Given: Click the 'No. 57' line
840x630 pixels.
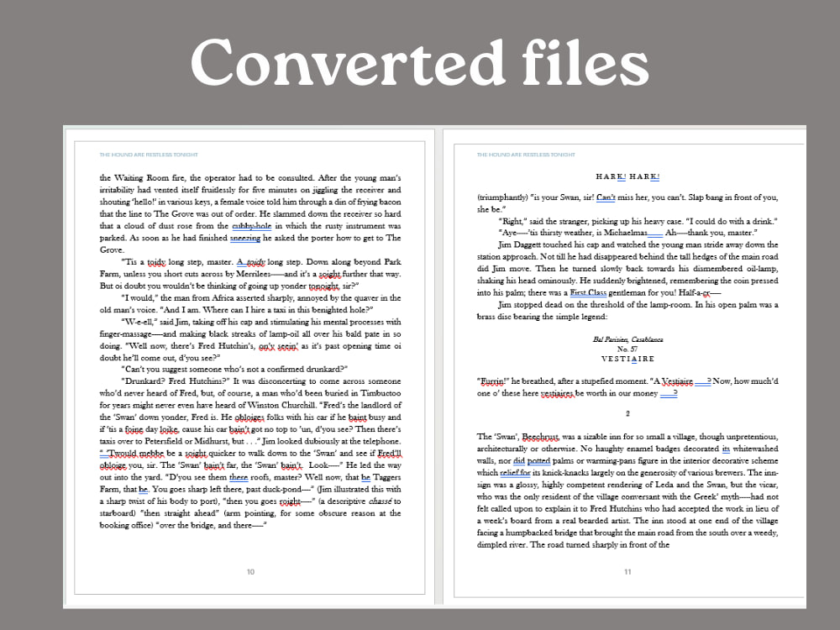Looking at the screenshot, I should click(x=627, y=349).
